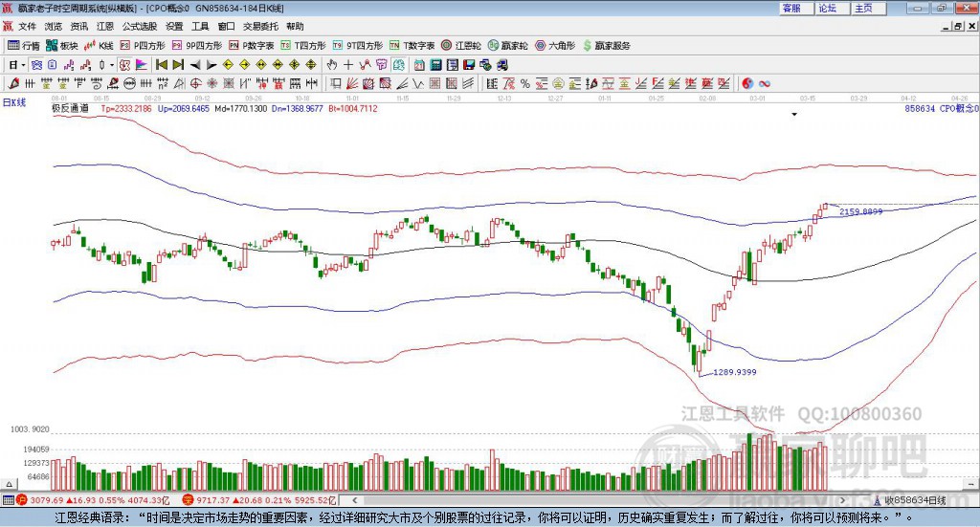Click the blue infinity symbol icon
Viewport: 980px width, 527px height.
[765, 83]
